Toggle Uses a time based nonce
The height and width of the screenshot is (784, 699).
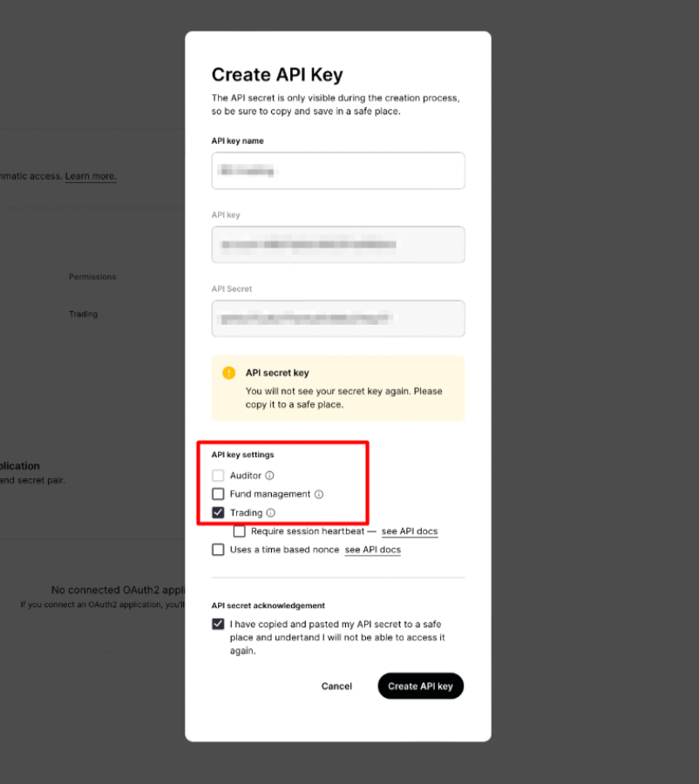coord(218,550)
